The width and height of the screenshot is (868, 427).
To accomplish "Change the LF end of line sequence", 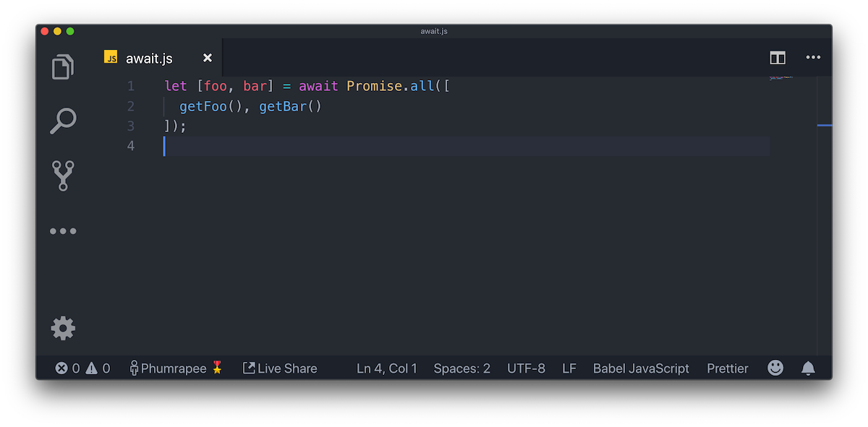I will (569, 368).
